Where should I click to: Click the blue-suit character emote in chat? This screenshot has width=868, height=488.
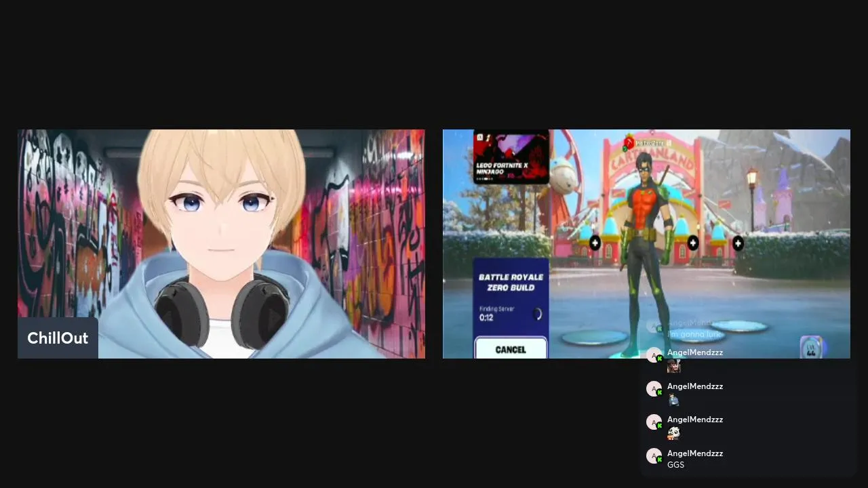pyautogui.click(x=673, y=400)
